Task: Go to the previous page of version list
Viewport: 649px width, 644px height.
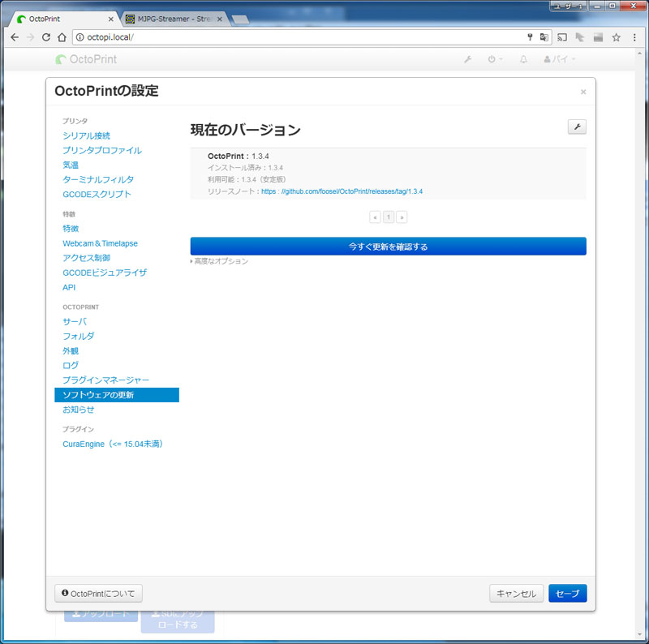Action: pyautogui.click(x=375, y=217)
